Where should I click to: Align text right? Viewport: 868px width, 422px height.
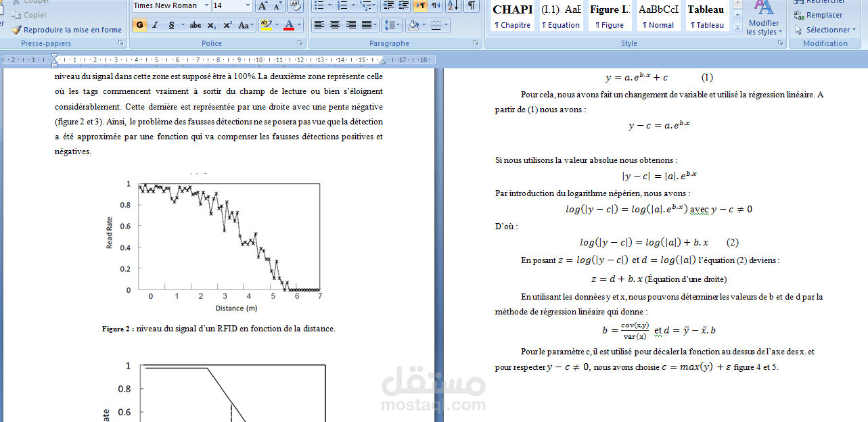(x=351, y=25)
